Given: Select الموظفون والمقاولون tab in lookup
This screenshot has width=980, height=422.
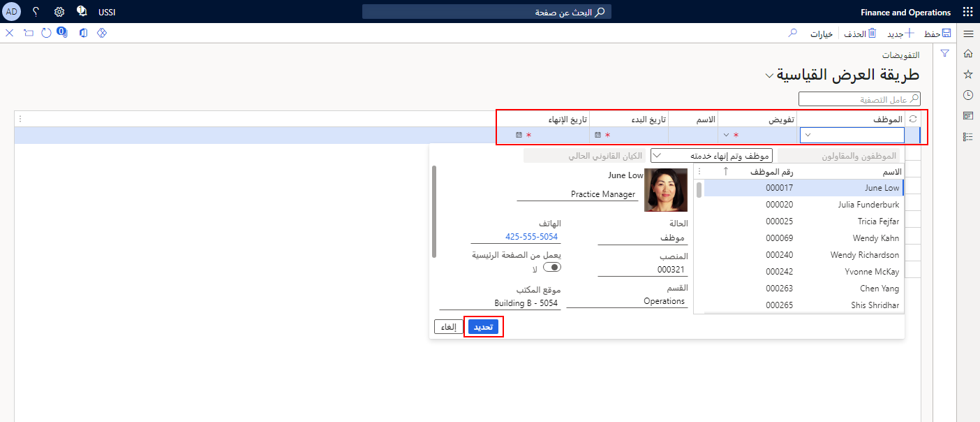Looking at the screenshot, I should [839, 155].
